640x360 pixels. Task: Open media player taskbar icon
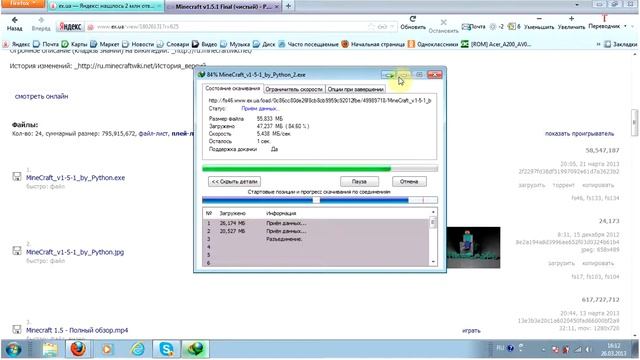(107, 350)
